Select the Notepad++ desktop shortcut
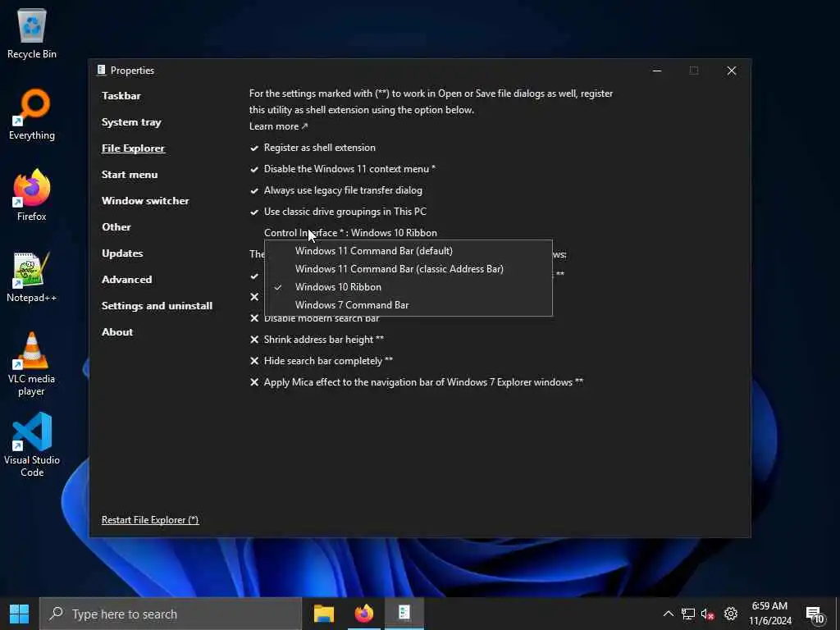Screen dimensions: 840x630 point(32,277)
